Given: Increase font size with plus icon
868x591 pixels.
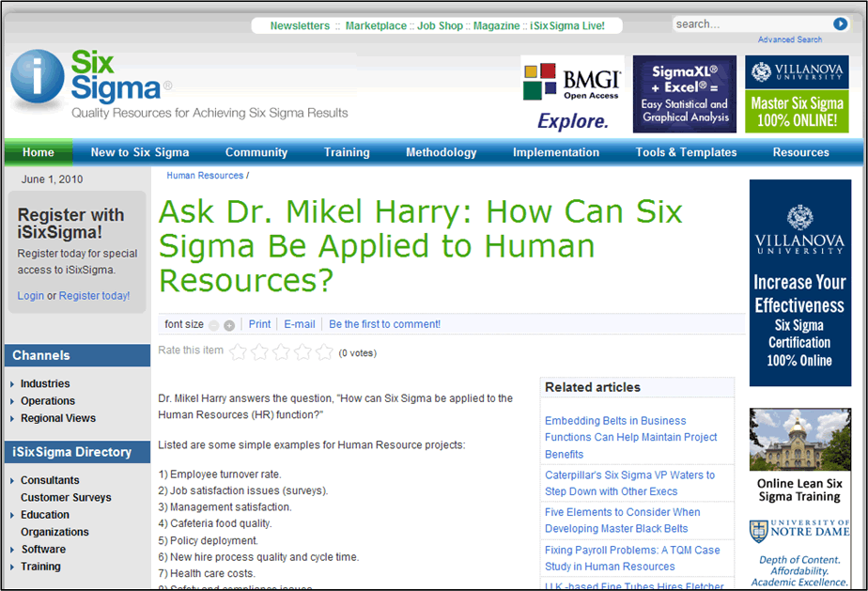Looking at the screenshot, I should (229, 325).
